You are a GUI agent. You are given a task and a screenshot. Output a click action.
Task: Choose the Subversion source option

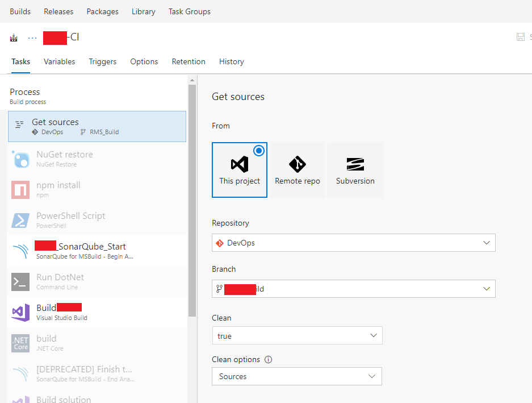pos(355,170)
